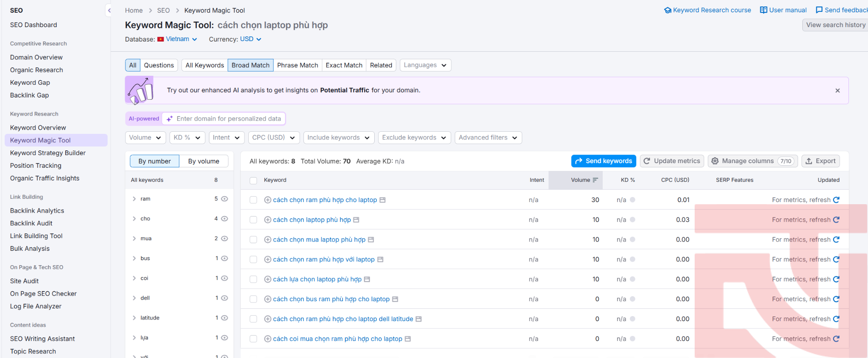The image size is (868, 358).
Task: Toggle eye visibility for 'dell' group
Action: pos(225,298)
